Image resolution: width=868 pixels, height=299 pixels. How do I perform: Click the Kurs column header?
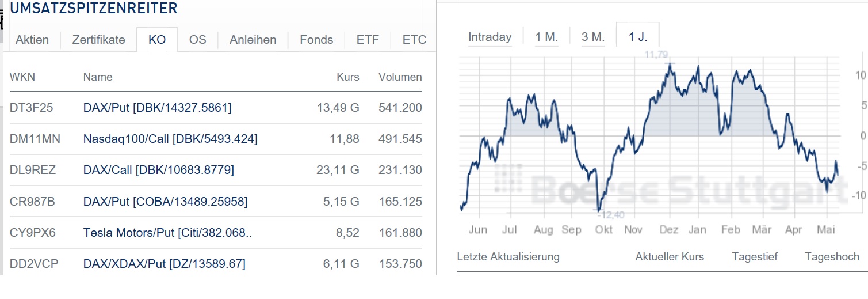point(347,77)
